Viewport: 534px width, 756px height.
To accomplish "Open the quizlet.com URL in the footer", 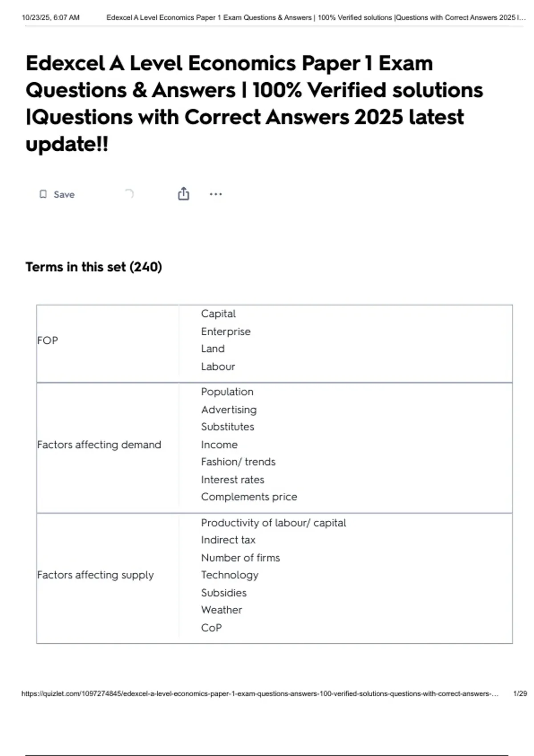I will [259, 693].
